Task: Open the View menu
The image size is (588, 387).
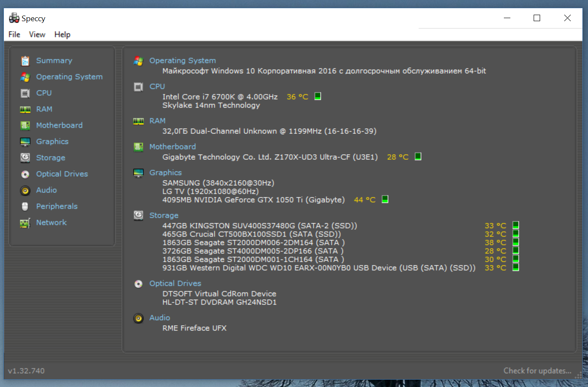Action: 37,35
